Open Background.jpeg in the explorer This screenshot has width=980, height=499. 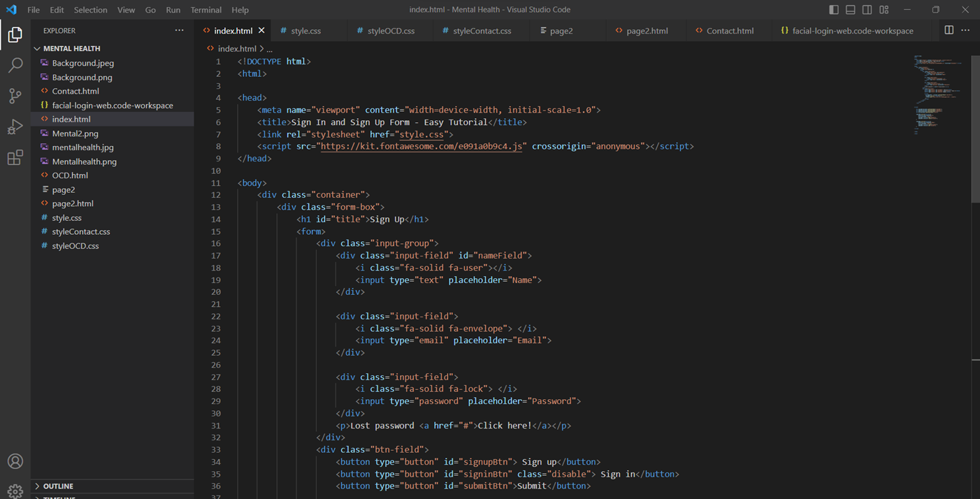pyautogui.click(x=112, y=63)
